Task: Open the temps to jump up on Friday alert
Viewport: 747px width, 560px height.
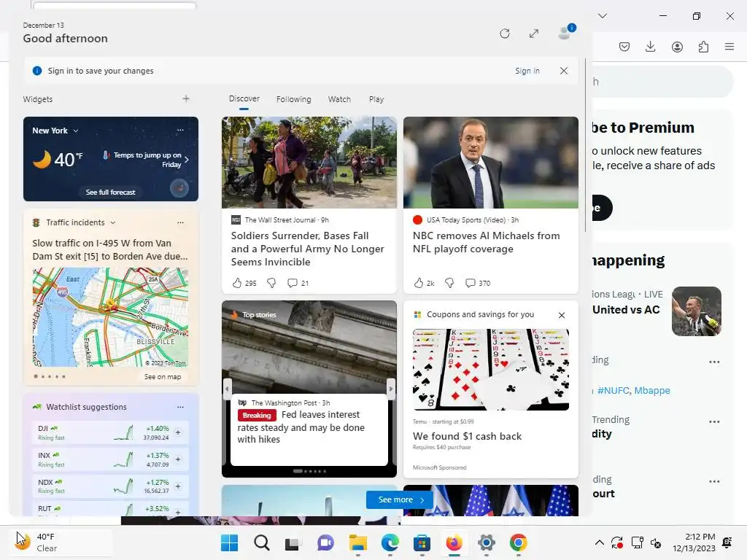Action: 147,160
